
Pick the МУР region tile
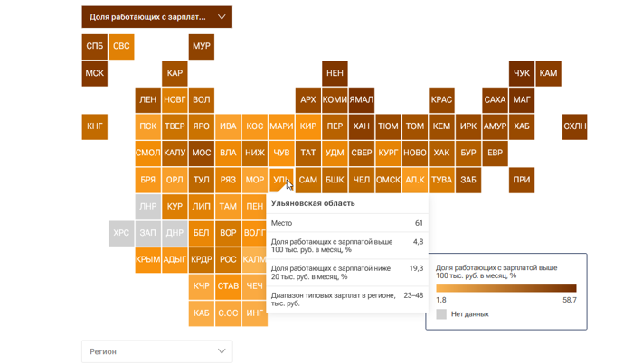202,46
